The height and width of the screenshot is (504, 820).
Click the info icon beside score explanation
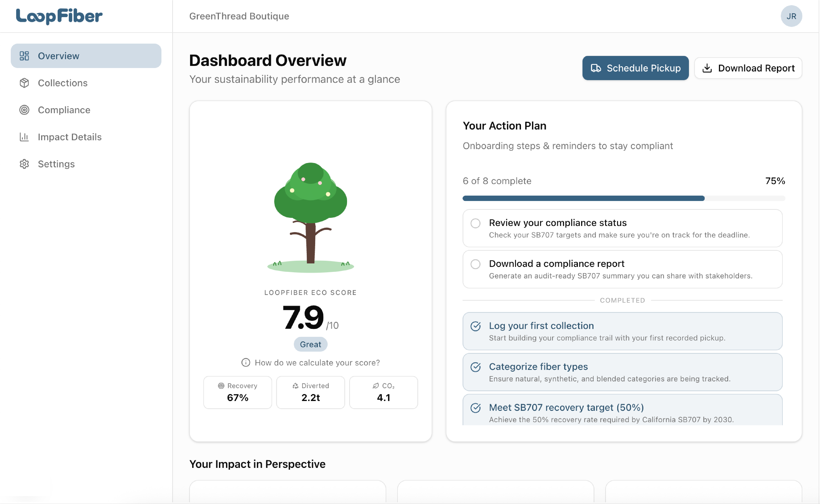tap(246, 362)
